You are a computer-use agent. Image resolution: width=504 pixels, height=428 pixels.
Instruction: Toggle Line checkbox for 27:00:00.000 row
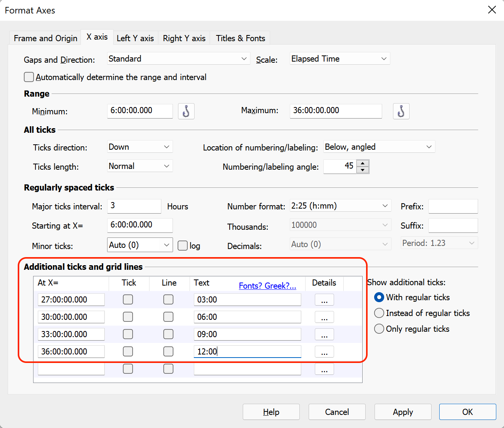168,299
